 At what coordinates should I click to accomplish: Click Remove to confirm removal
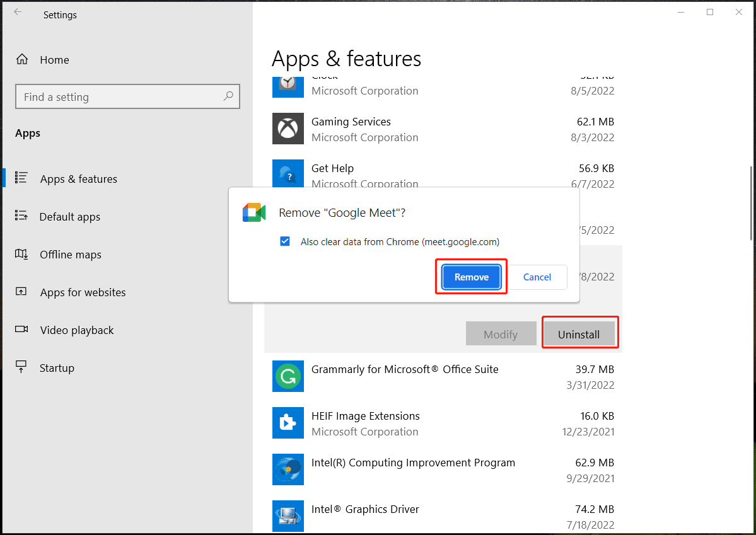(x=471, y=277)
